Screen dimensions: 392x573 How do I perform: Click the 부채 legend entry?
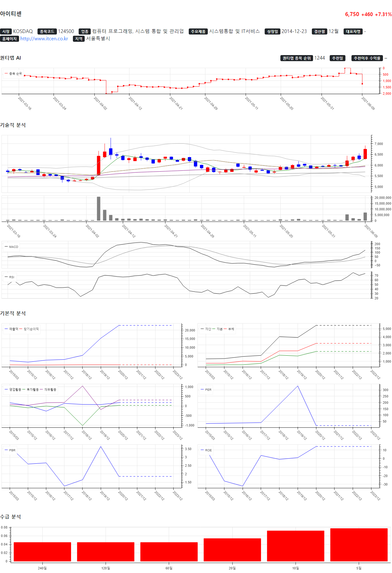229,329
